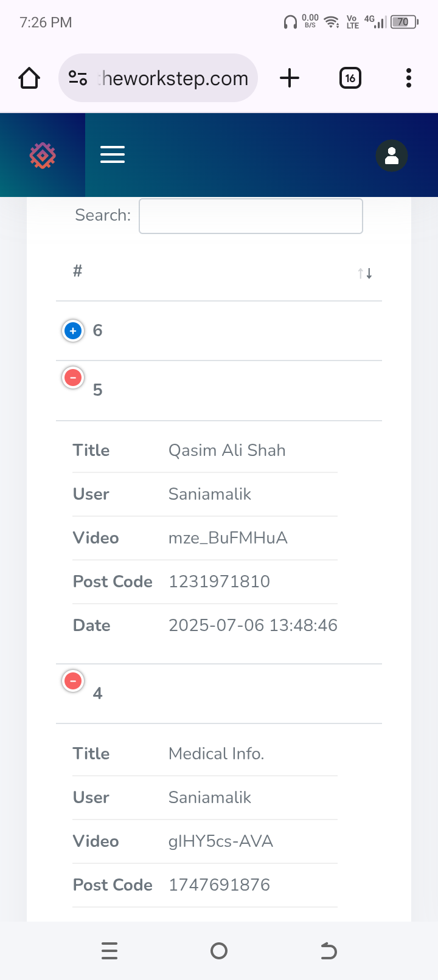Viewport: 438px width, 980px height.
Task: Tap the Android back navigation icon
Action: 328,951
